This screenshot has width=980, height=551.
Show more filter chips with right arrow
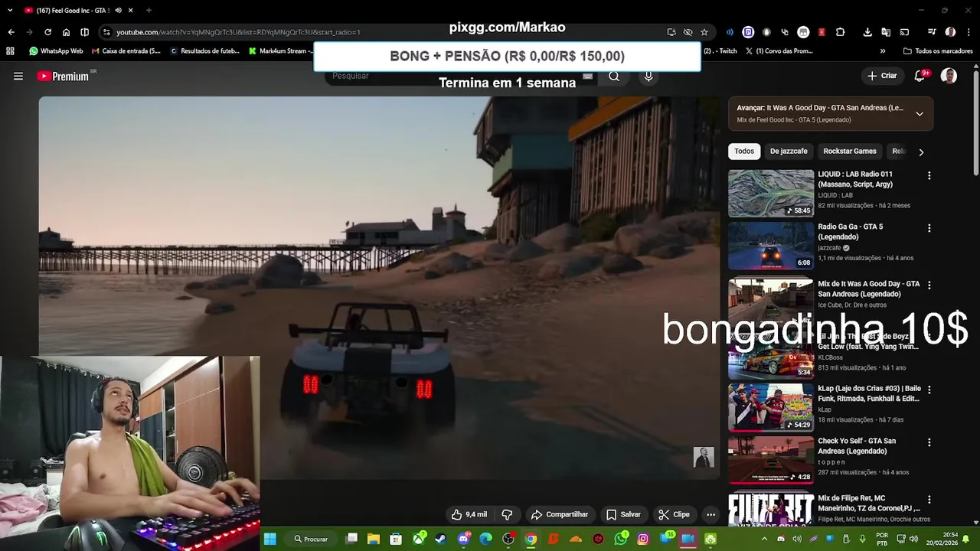pyautogui.click(x=921, y=152)
